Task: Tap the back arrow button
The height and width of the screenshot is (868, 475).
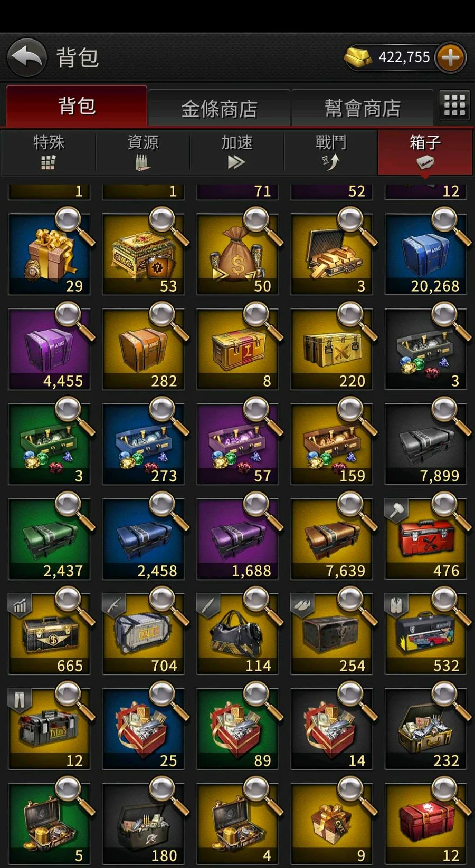Action: 26,57
